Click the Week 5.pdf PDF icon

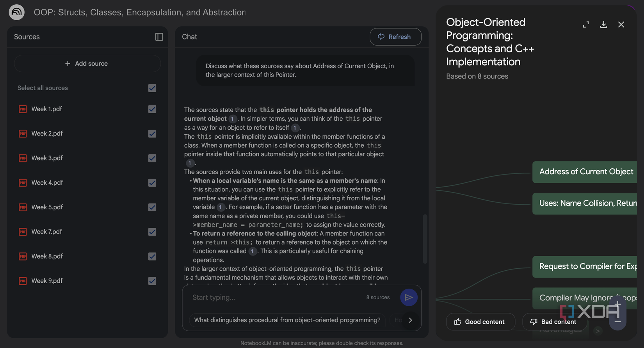[x=23, y=207]
